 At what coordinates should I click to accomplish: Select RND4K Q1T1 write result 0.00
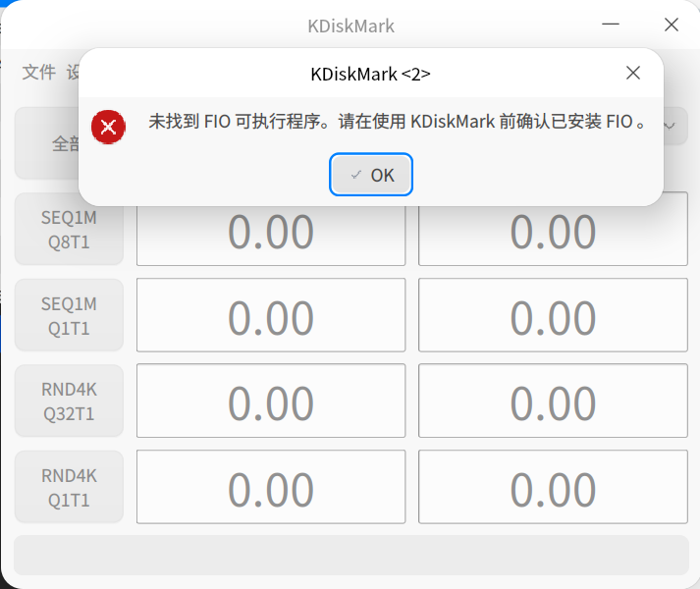click(553, 487)
